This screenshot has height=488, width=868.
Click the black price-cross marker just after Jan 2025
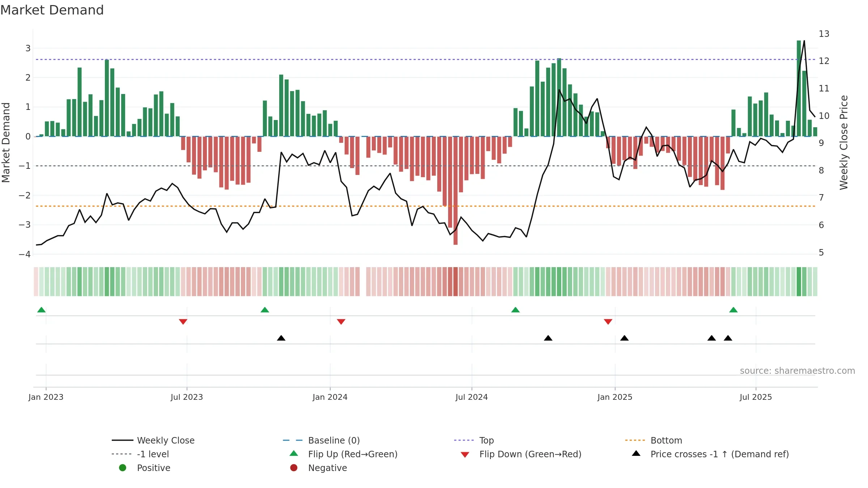(624, 338)
